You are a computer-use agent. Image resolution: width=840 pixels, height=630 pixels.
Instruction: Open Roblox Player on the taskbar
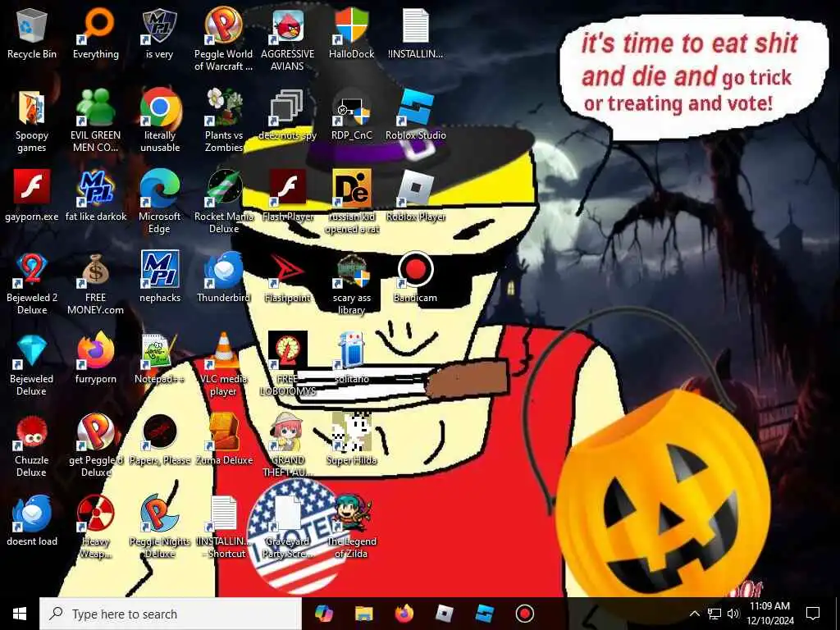click(444, 614)
